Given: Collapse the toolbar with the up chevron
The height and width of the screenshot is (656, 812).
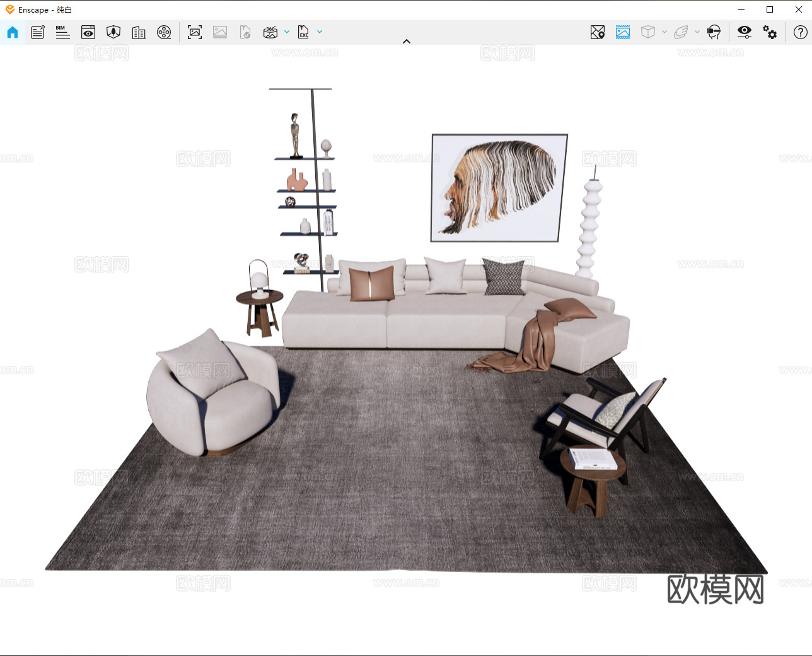Looking at the screenshot, I should point(407,41).
